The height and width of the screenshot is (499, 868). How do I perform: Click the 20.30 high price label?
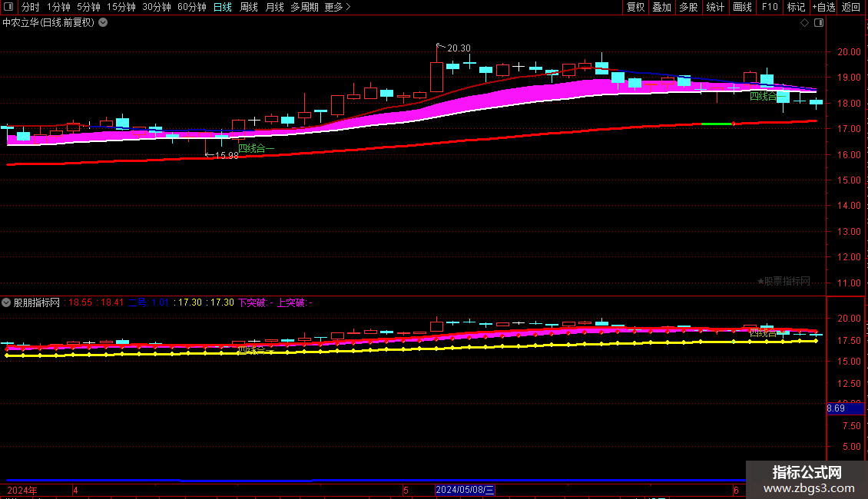point(459,48)
